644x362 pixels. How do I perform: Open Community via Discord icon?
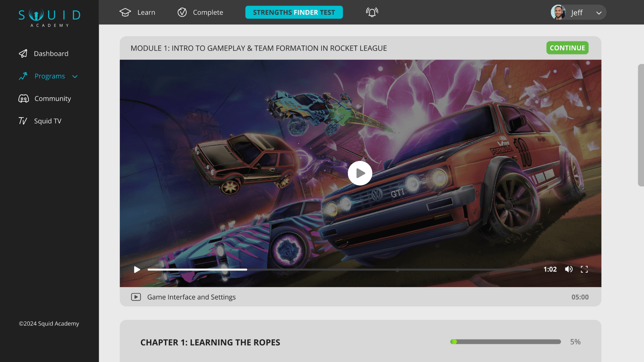click(x=23, y=99)
